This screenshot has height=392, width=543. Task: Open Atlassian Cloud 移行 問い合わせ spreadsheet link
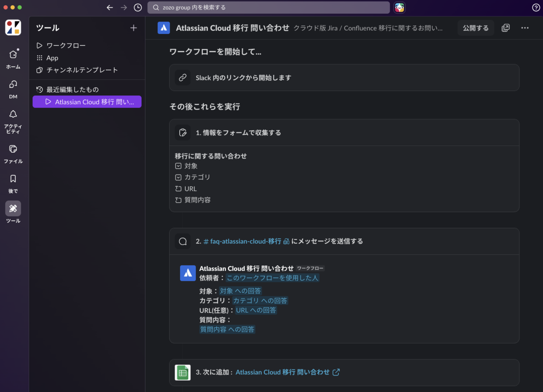click(283, 372)
